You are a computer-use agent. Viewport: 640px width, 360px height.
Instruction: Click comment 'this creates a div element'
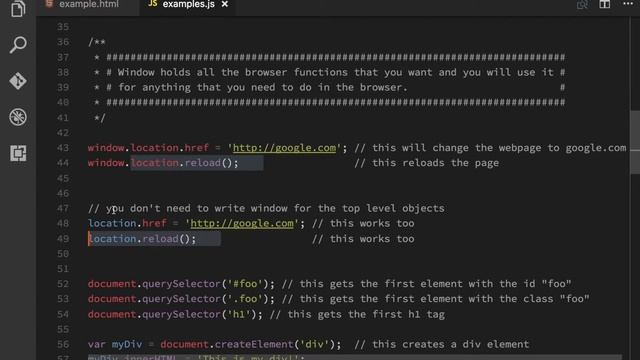[x=442, y=344]
